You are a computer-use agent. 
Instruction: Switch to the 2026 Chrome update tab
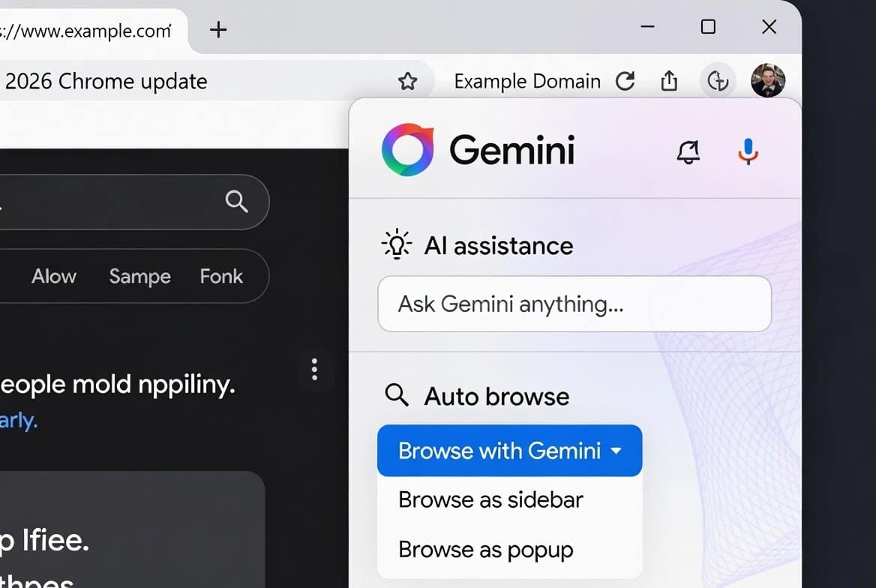point(105,80)
